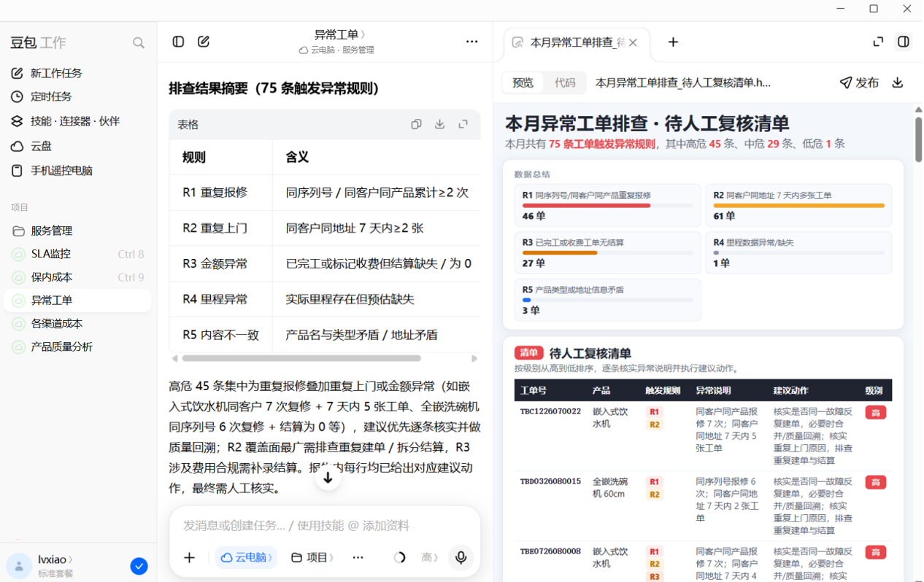Expand the 异常工单 title chevron
This screenshot has width=924, height=582.
[x=363, y=34]
